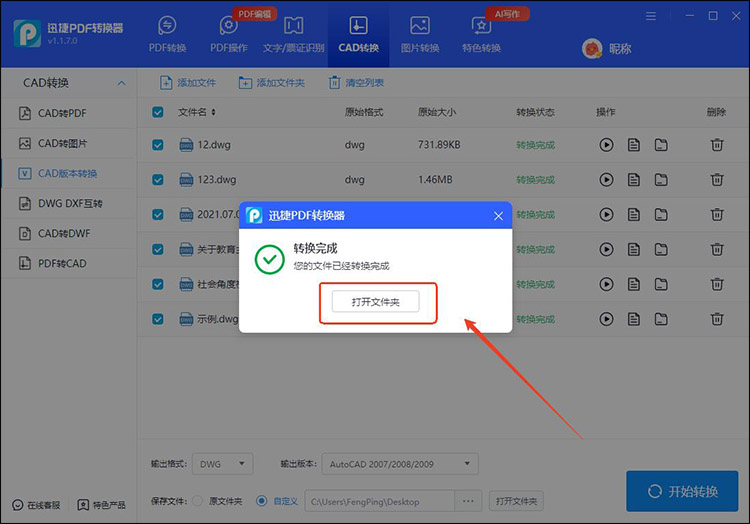Click the user avatar icon
The image size is (750, 524).
[592, 49]
